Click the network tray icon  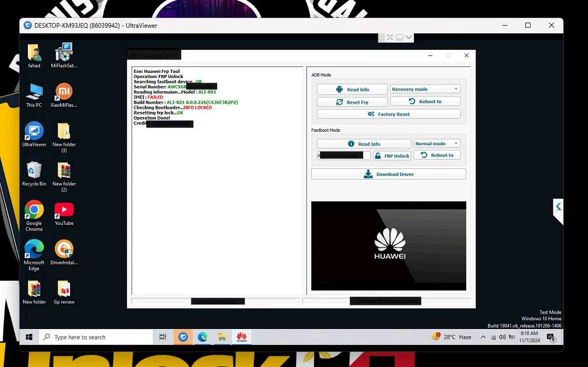pos(494,337)
